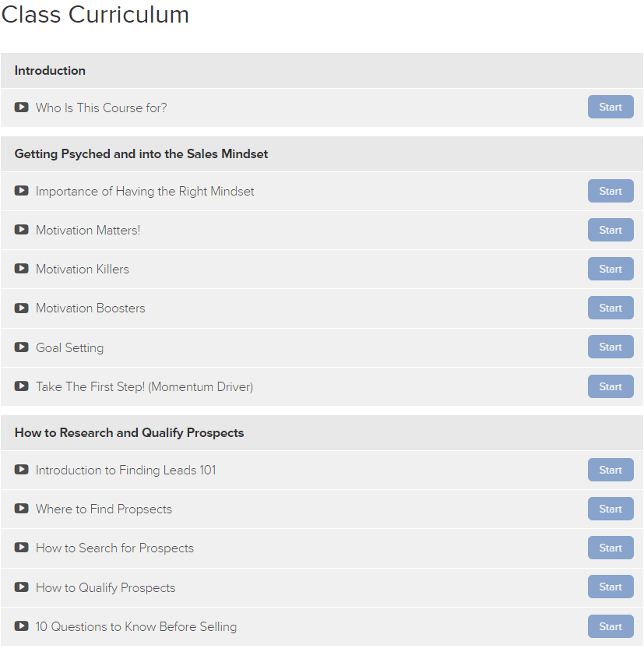Screen dimensions: 644x652
Task: Click video icon beside Motivation Boosters
Action: tap(22, 308)
